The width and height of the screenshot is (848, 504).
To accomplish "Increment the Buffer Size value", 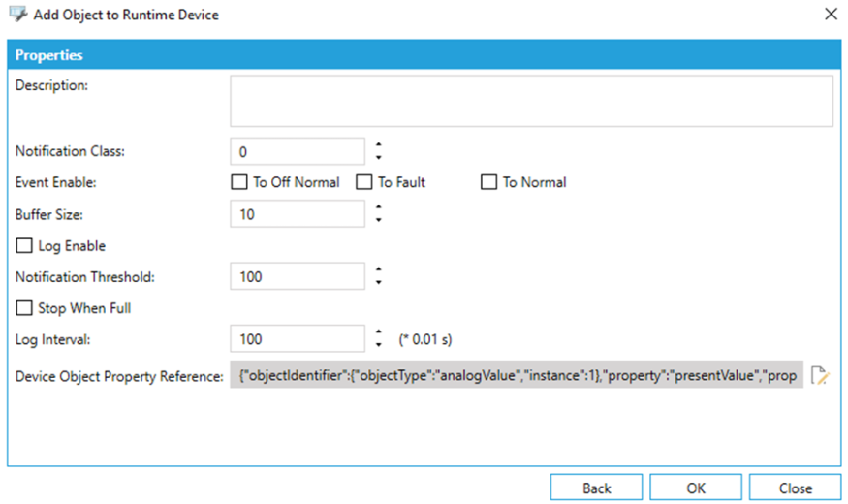I will point(378,208).
